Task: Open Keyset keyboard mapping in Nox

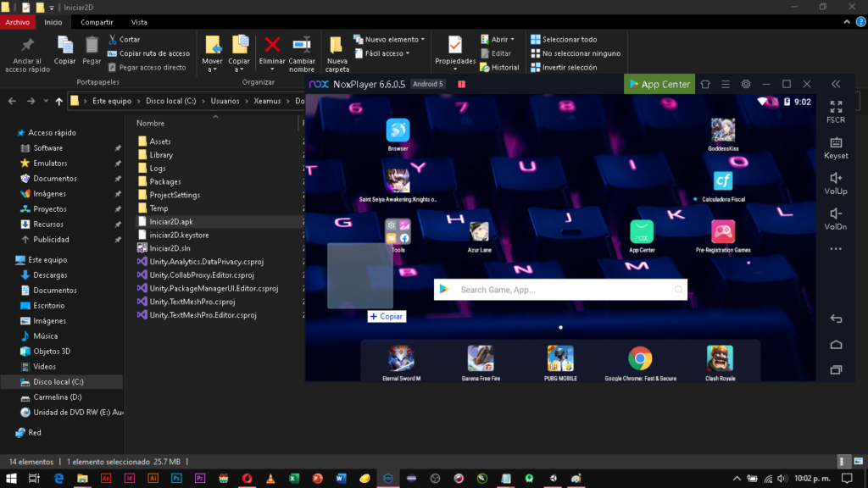Action: pyautogui.click(x=836, y=147)
